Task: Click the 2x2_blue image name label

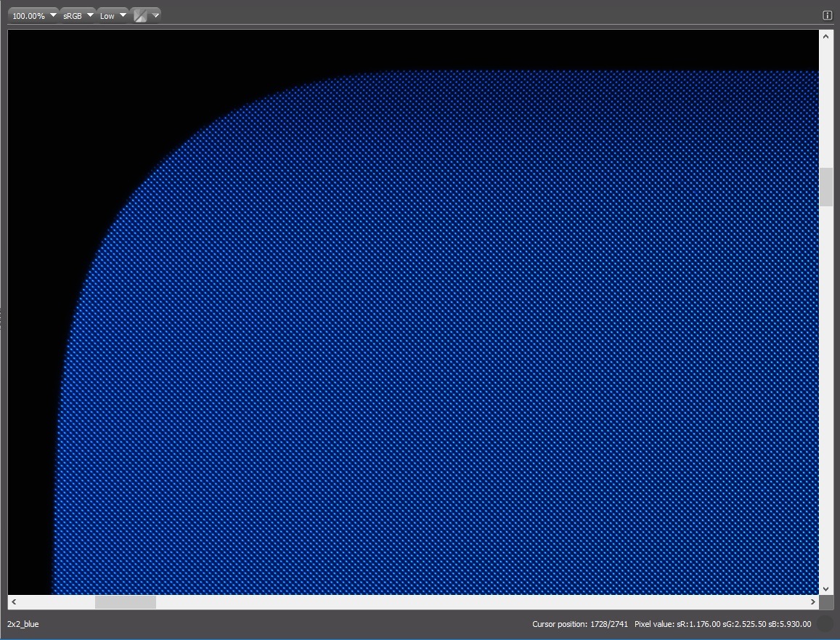Action: tap(23, 624)
